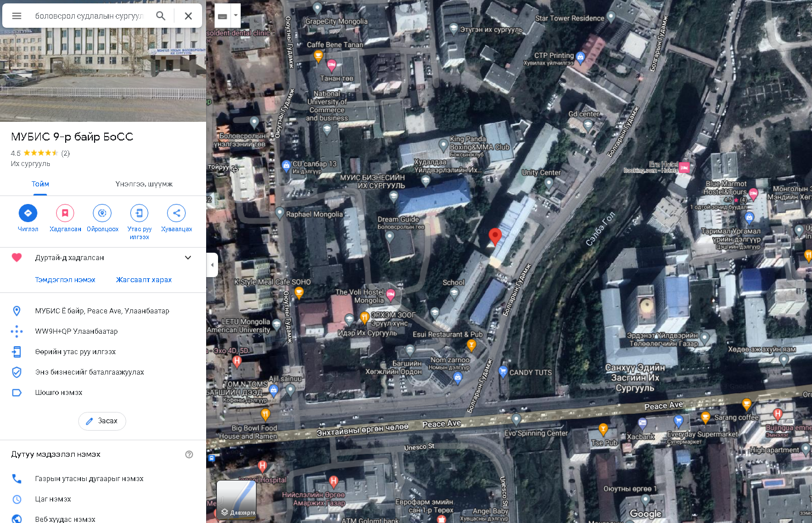Viewport: 812px width, 523px height.
Task: Click the Star Tower Residence marker
Action: (x=611, y=16)
